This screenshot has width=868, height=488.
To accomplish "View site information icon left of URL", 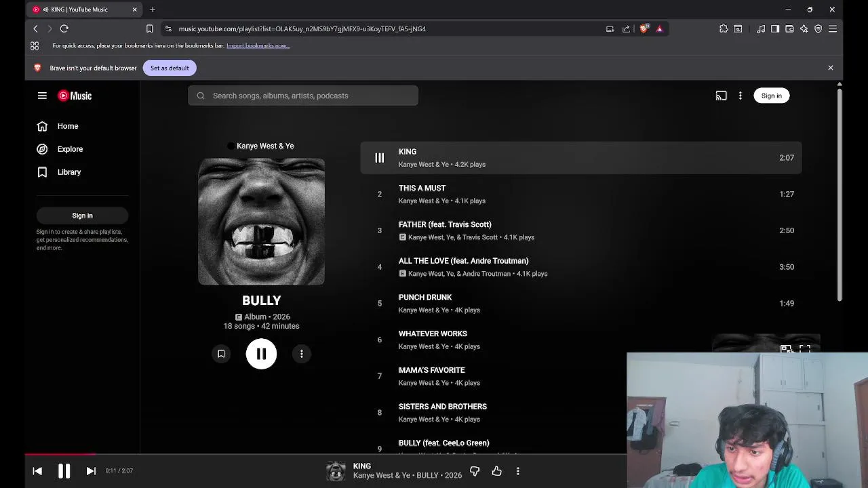I will point(168,28).
